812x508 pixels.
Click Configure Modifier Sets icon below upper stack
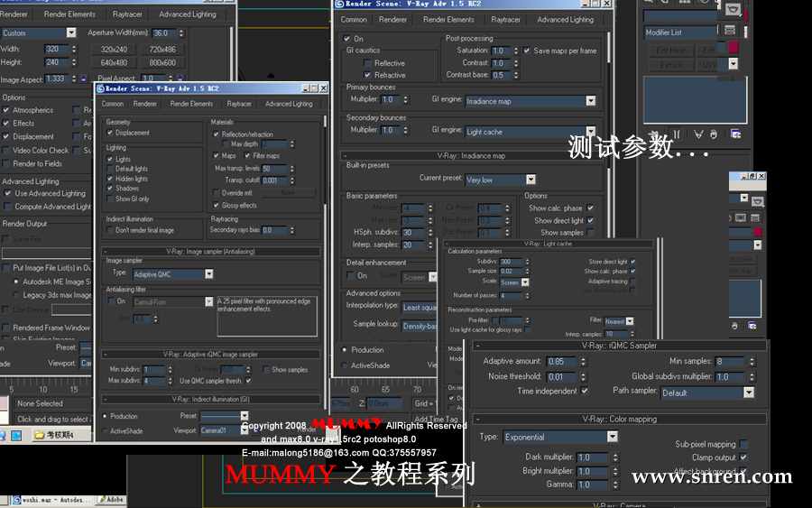pos(735,134)
